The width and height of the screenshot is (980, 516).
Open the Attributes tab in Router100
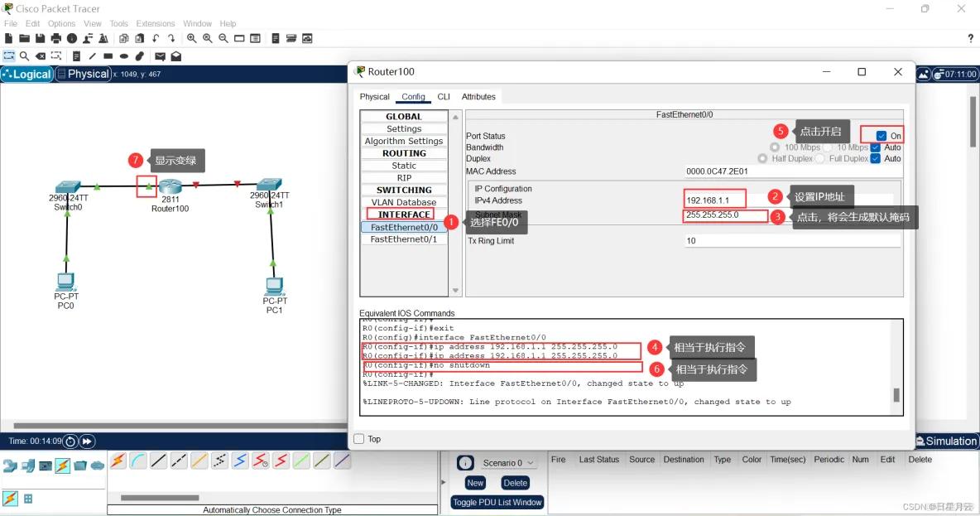pyautogui.click(x=478, y=97)
